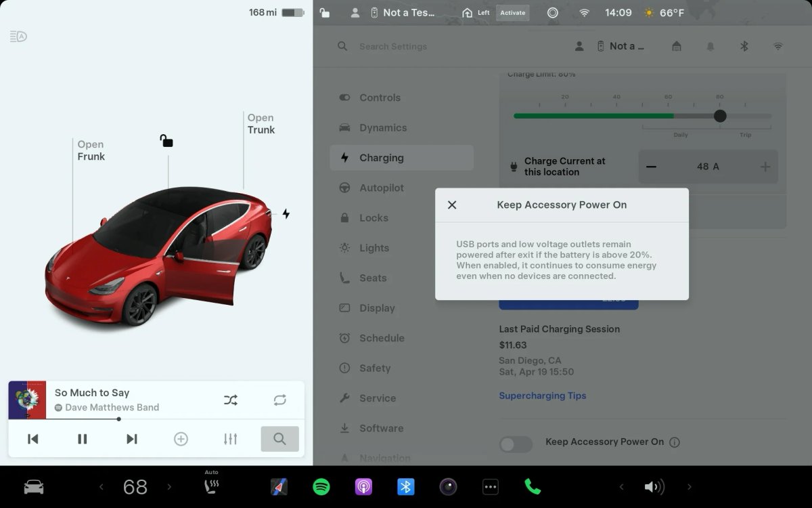This screenshot has width=812, height=508.
Task: Open the Service settings menu
Action: pos(402,398)
